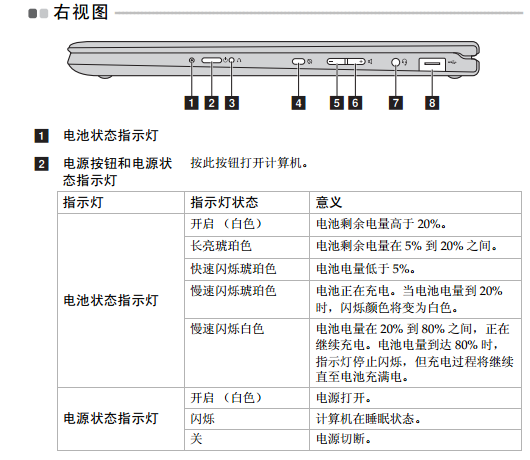The width and height of the screenshot is (530, 460).
Task: Click callout number 1 in the laptop diagram
Action: [191, 103]
